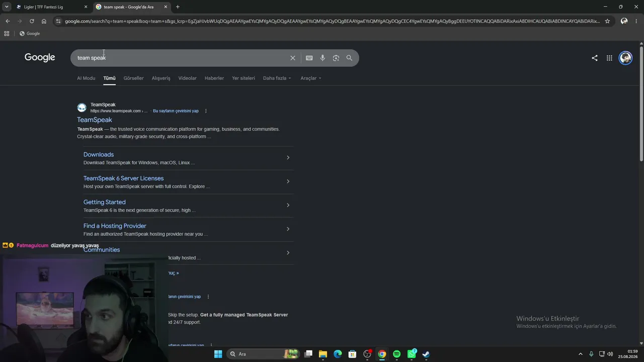The image size is (644, 362).
Task: Switch to the Videolar tab
Action: (187, 78)
